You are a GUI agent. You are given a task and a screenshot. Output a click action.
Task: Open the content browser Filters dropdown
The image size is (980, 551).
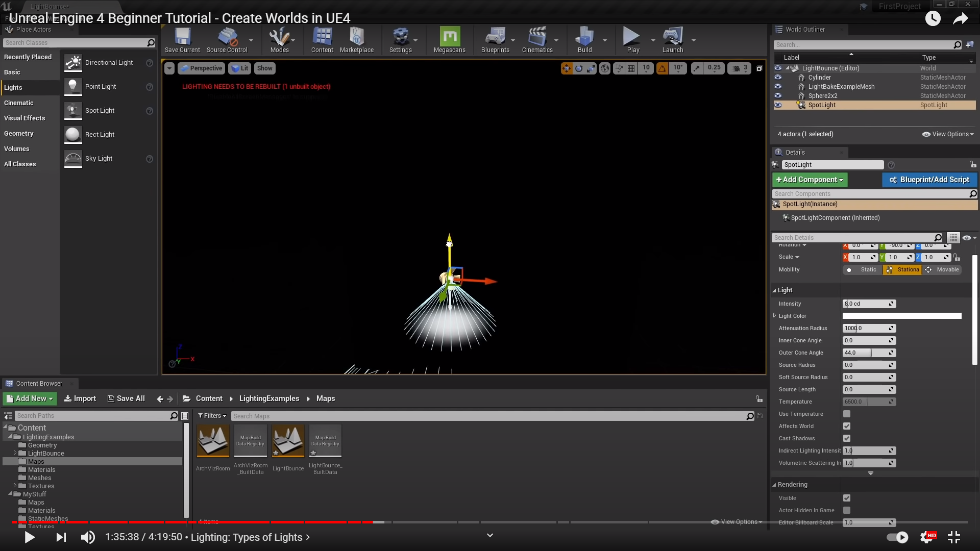pyautogui.click(x=212, y=416)
